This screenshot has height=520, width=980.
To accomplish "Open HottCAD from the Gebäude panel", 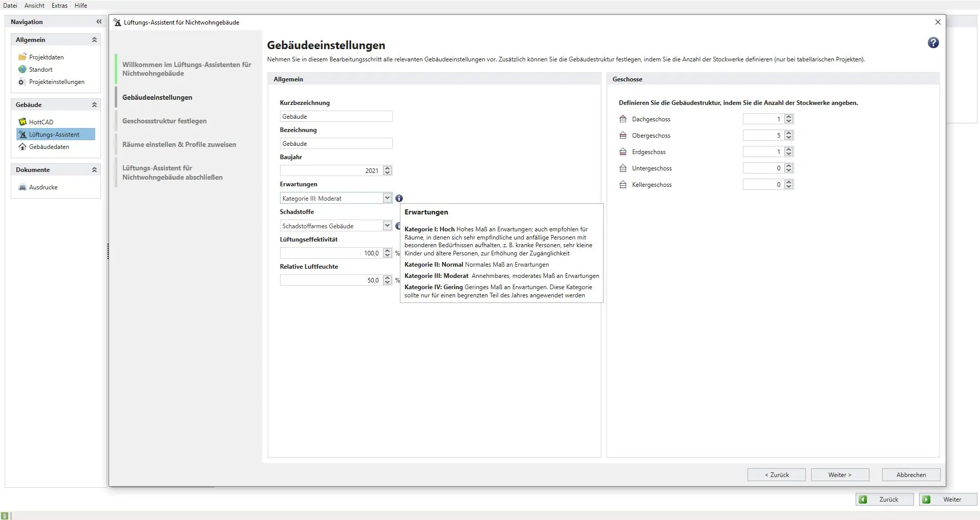I will [41, 122].
